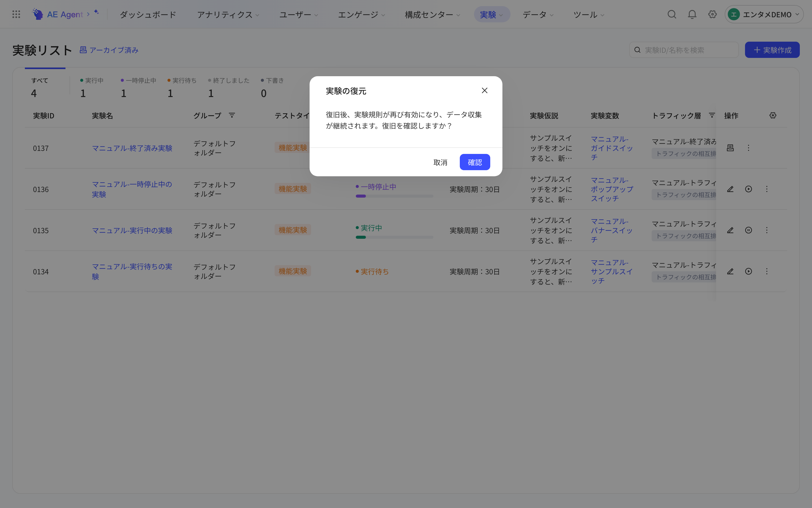The width and height of the screenshot is (812, 508).
Task: Click 実験周期：30日 in row 0135
Action: 475,230
